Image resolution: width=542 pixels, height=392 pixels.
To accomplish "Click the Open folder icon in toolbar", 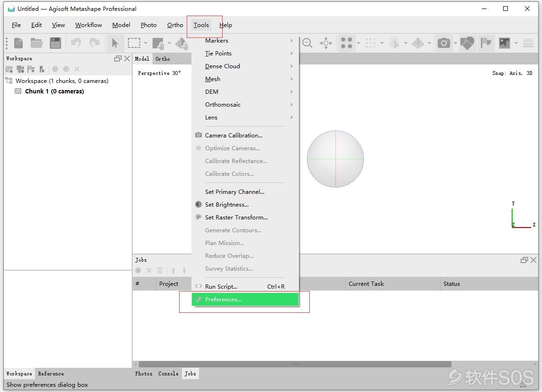I will pos(36,43).
